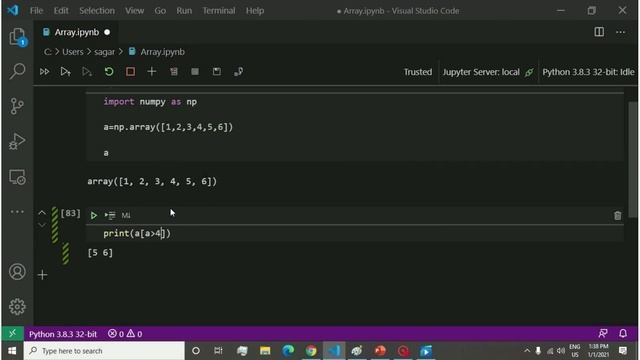Insert a new cell from toolbar

(x=152, y=72)
